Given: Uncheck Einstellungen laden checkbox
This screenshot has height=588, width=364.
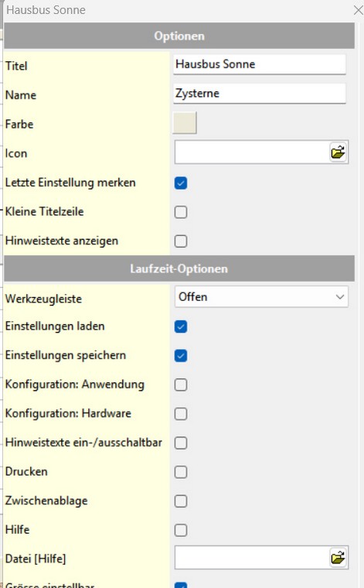Looking at the screenshot, I should click(x=181, y=326).
